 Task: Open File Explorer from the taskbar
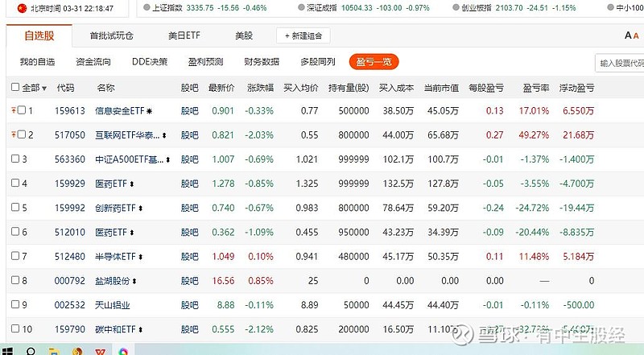click(x=53, y=352)
